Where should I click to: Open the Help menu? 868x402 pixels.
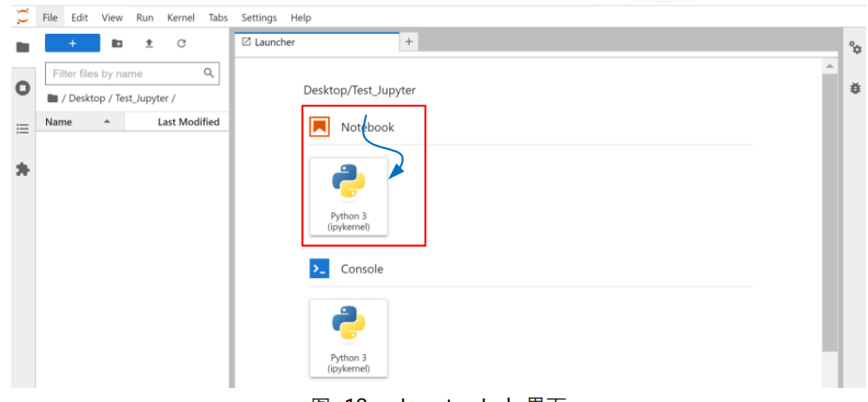point(301,17)
